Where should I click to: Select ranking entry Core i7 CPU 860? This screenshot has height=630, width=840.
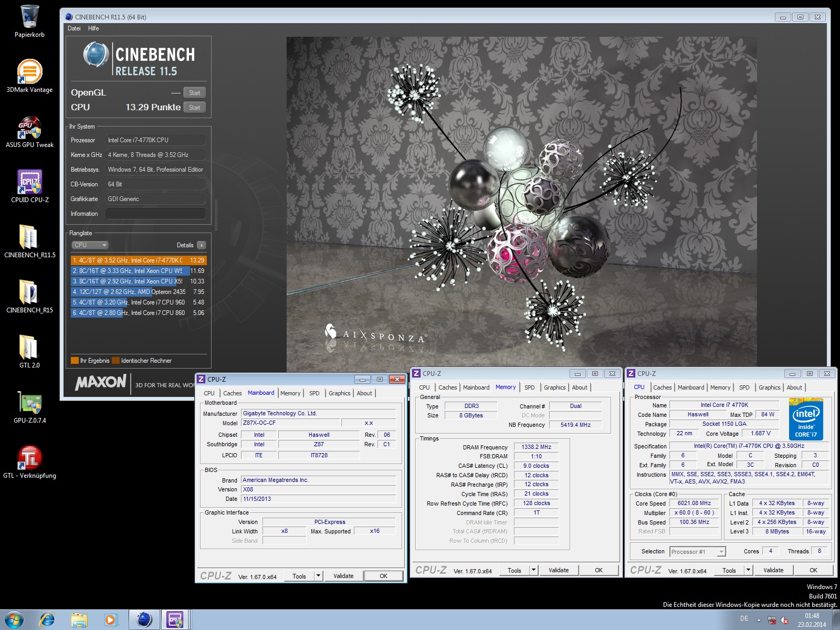139,313
